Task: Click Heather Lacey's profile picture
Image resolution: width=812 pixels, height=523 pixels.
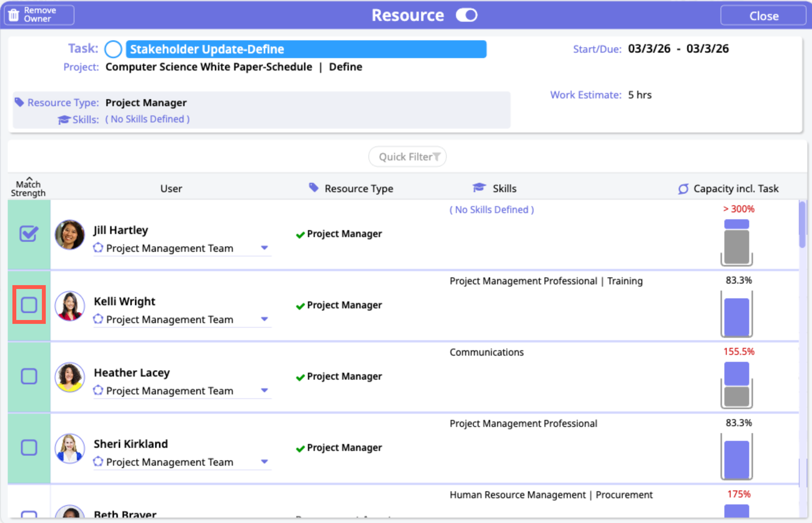Action: click(70, 377)
